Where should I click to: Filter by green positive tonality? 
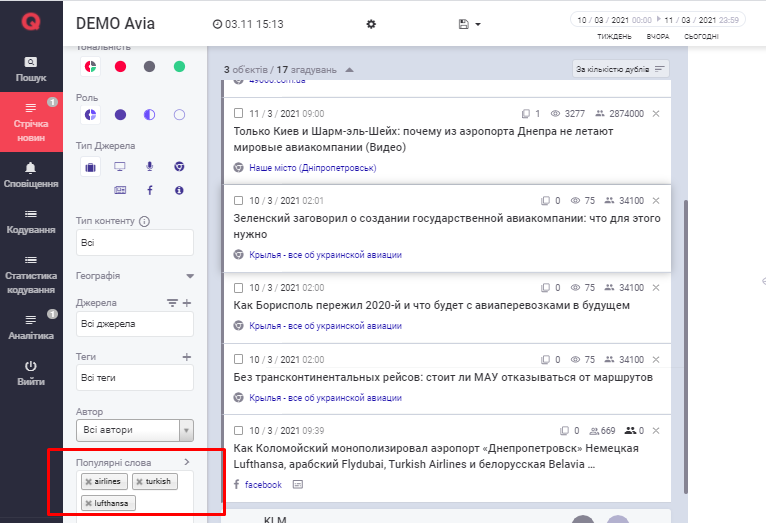[x=179, y=66]
